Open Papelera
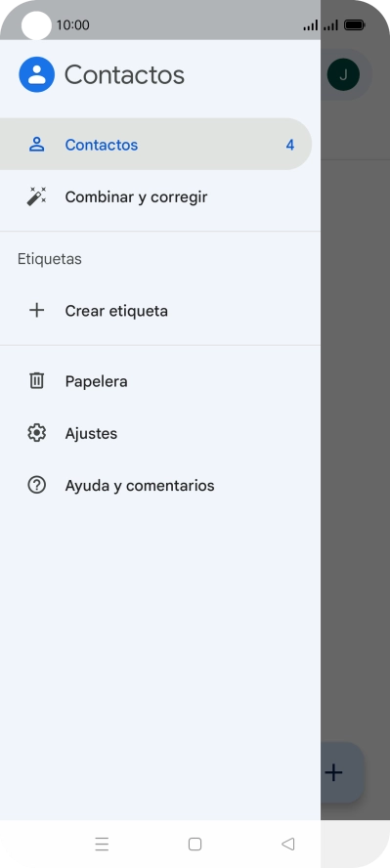This screenshot has width=390, height=868. point(160,381)
